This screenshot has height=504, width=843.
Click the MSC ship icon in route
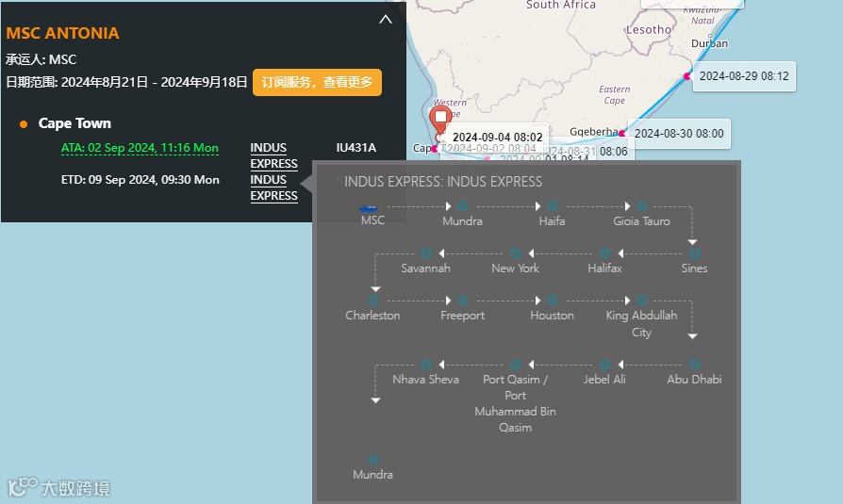[x=369, y=207]
